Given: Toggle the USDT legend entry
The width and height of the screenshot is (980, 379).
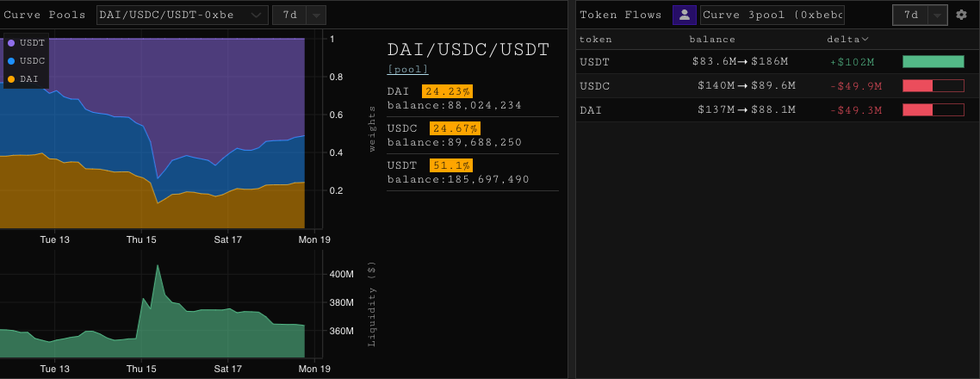Looking at the screenshot, I should click(x=26, y=43).
